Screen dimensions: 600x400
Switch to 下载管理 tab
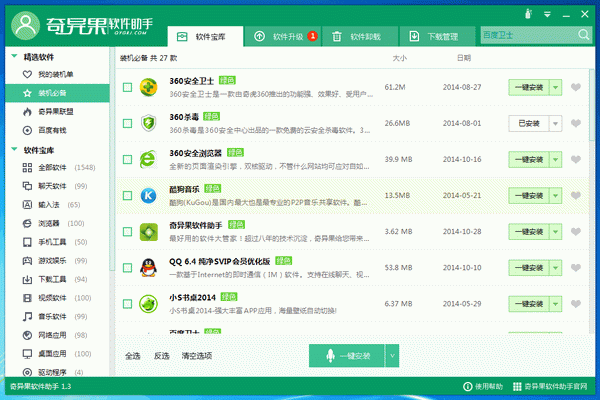tap(437, 37)
